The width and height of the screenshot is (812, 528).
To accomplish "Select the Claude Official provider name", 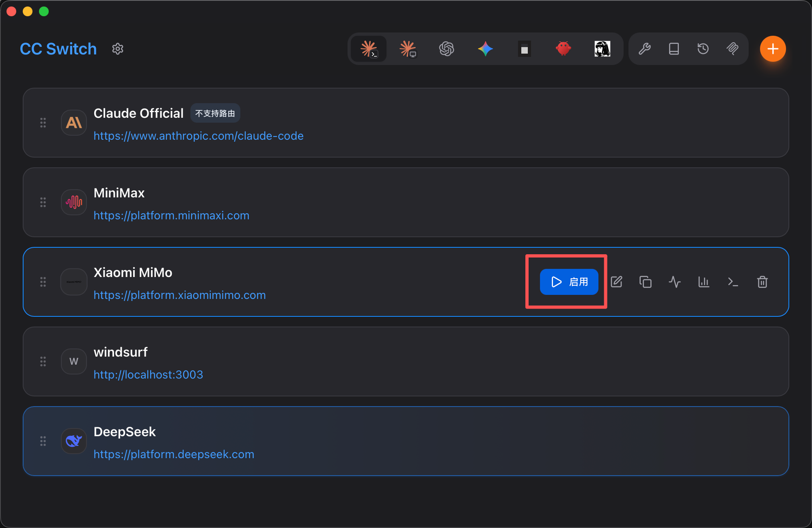I will point(138,113).
